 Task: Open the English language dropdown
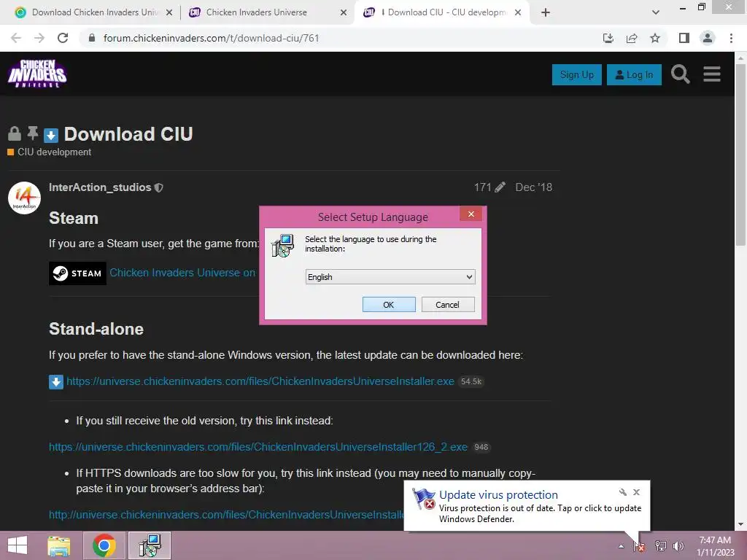[x=390, y=277]
